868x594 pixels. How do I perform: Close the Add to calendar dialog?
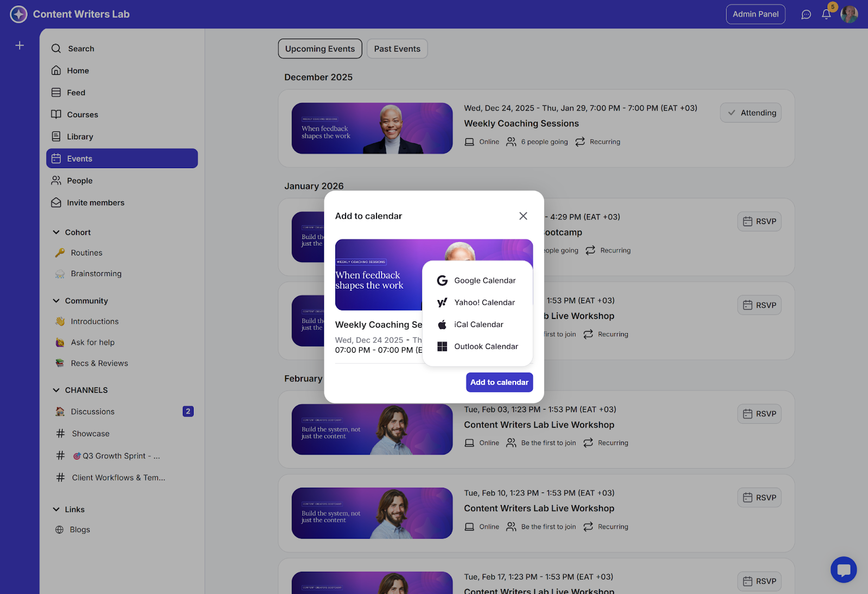[x=523, y=216]
